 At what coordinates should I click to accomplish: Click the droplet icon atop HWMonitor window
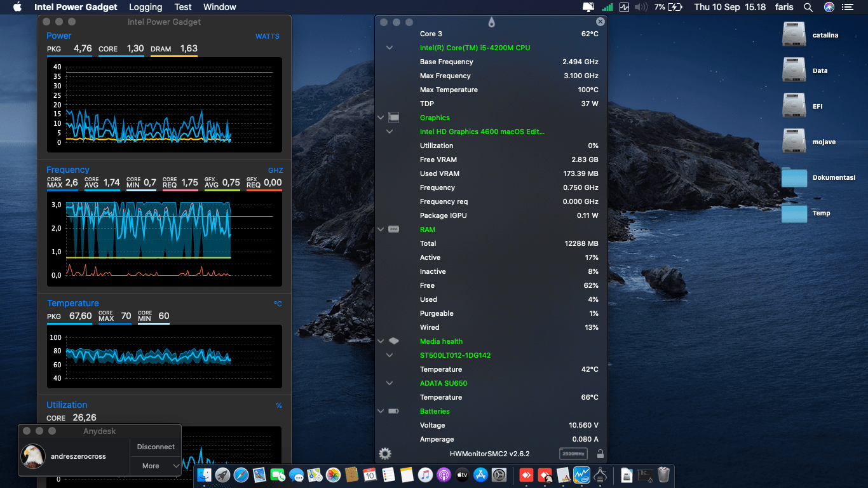click(x=491, y=22)
